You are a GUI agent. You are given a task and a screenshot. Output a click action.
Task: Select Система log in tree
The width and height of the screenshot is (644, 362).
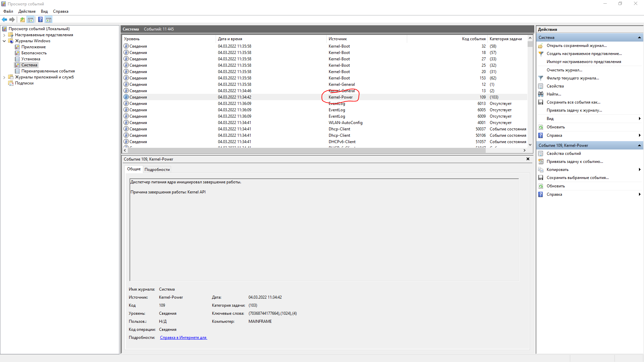click(x=29, y=65)
